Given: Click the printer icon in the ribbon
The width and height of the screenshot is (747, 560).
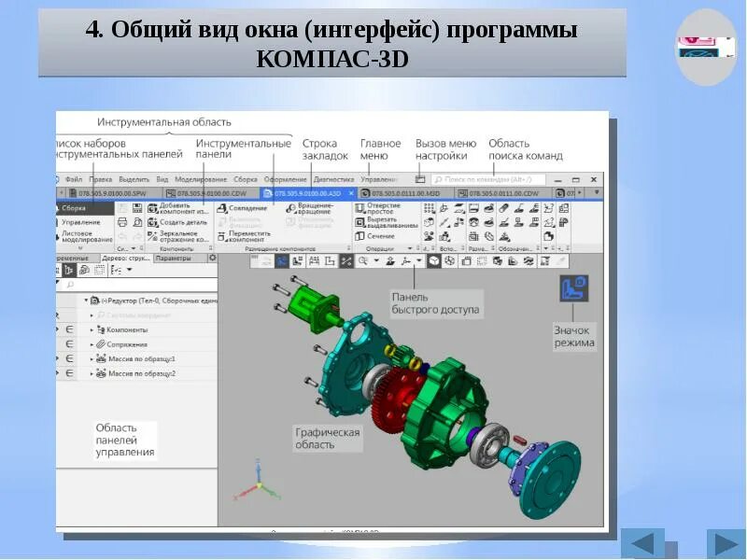Looking at the screenshot, I should [x=122, y=222].
